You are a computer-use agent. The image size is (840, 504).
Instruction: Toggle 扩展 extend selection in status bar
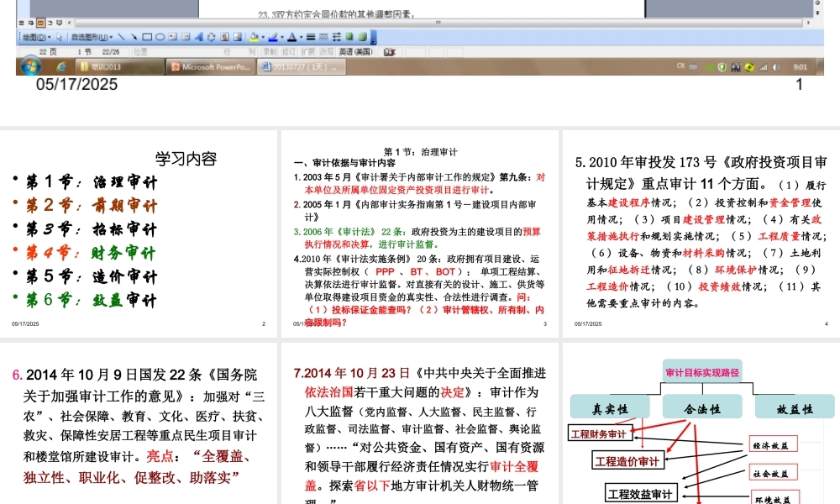(x=308, y=52)
